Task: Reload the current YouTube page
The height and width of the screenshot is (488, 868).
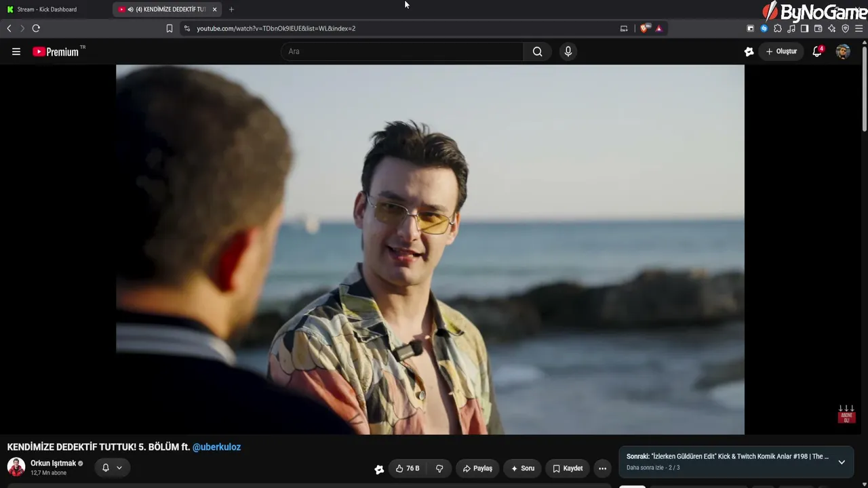Action: pos(36,28)
